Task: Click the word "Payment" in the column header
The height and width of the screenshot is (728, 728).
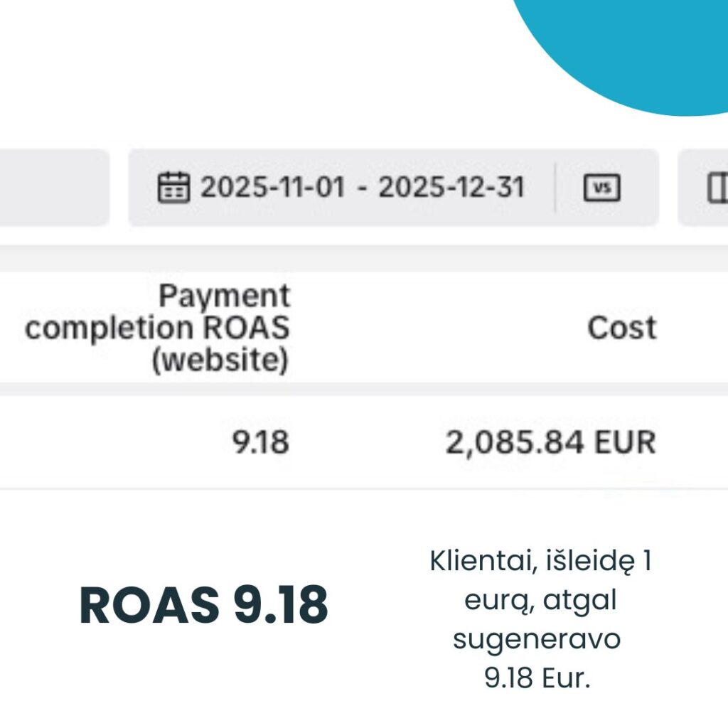Action: coord(224,296)
